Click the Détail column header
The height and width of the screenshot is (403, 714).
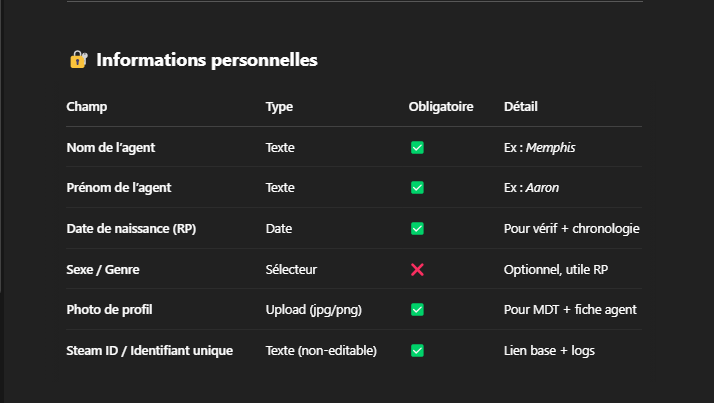[x=521, y=106]
